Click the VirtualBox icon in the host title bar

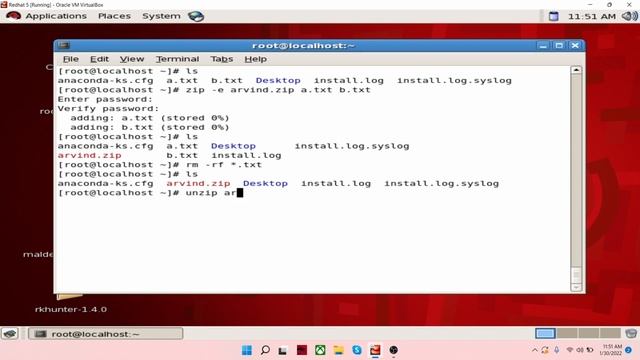[x=4, y=4]
